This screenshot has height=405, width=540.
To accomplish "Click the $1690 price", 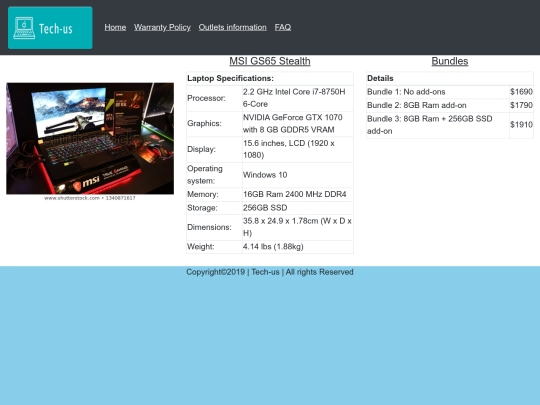I will (x=521, y=92).
